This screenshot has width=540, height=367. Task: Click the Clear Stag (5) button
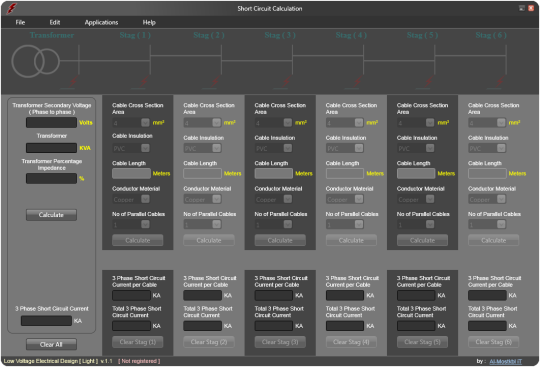pyautogui.click(x=423, y=342)
